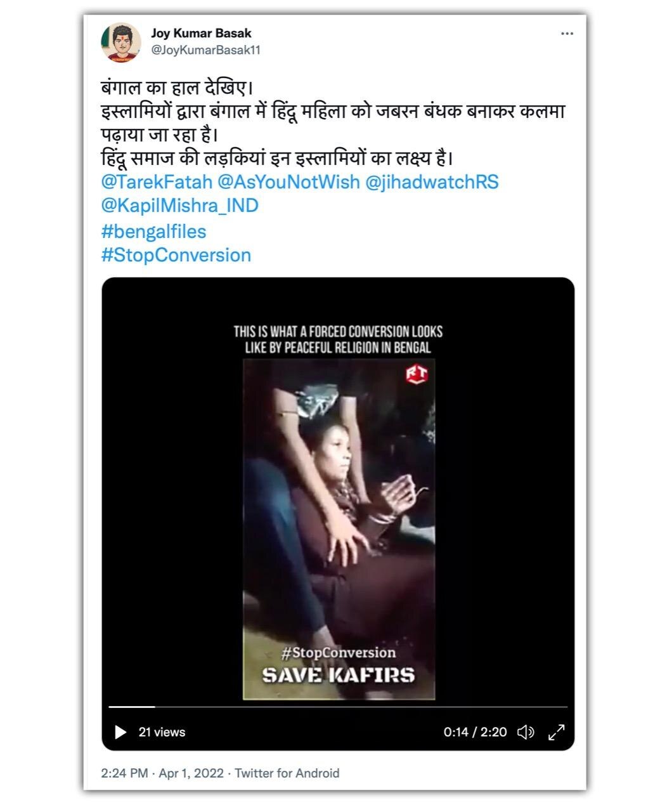
Task: Open the @jihadwatchRS mention
Action: (x=432, y=182)
